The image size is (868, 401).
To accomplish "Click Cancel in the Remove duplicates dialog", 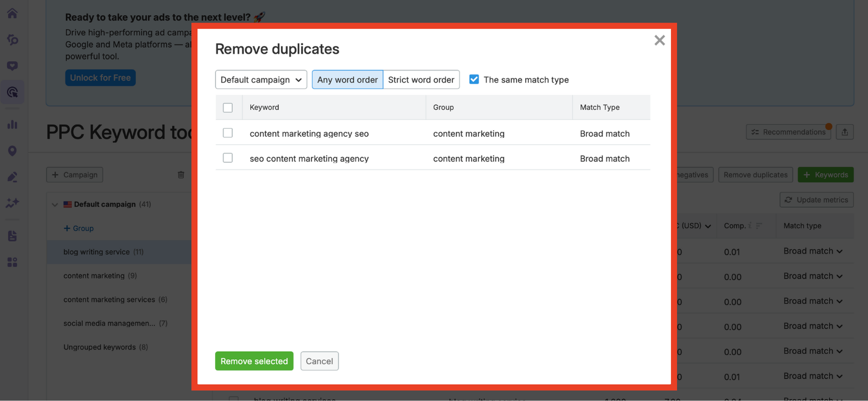I will (x=320, y=361).
